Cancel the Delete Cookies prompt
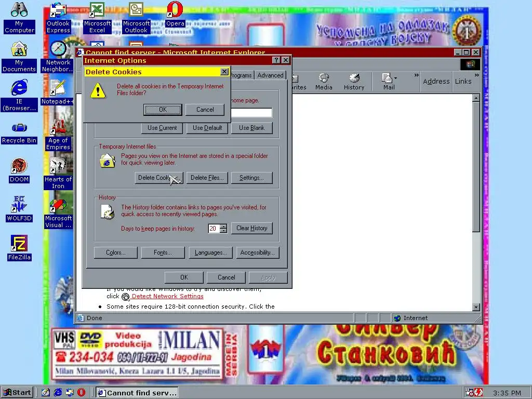532x399 pixels. point(205,110)
